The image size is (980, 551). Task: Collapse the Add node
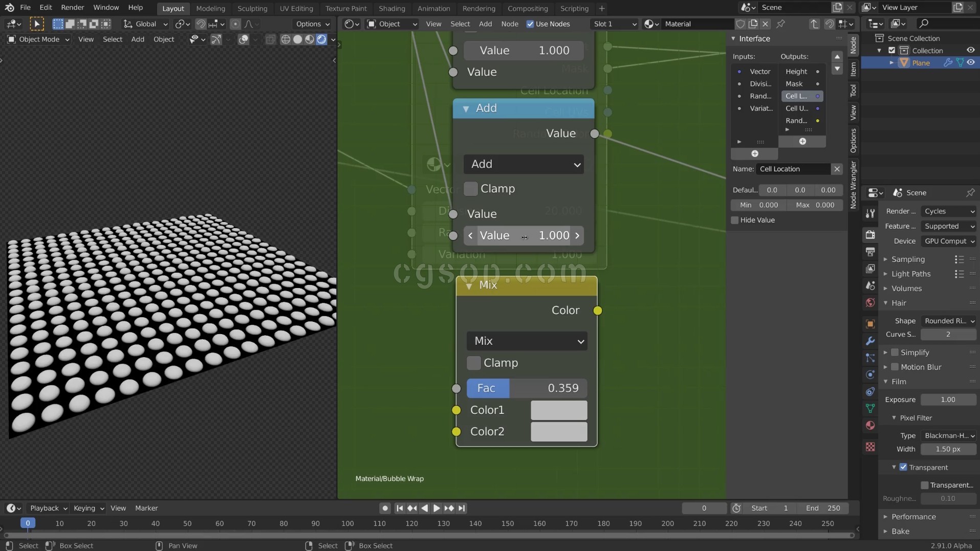(x=466, y=108)
